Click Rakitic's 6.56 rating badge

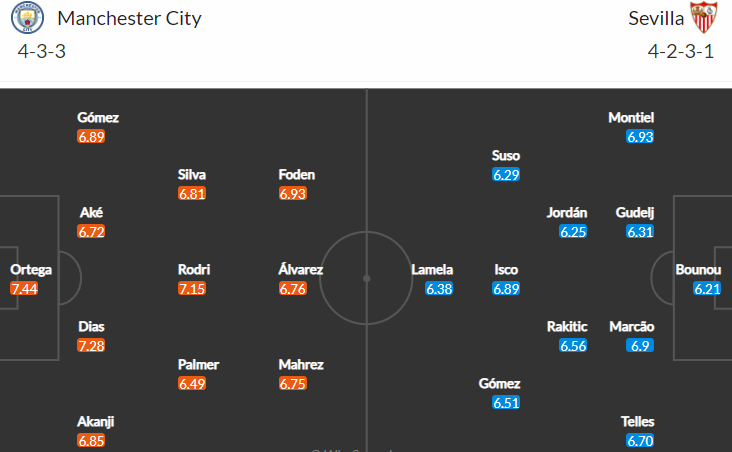click(573, 346)
